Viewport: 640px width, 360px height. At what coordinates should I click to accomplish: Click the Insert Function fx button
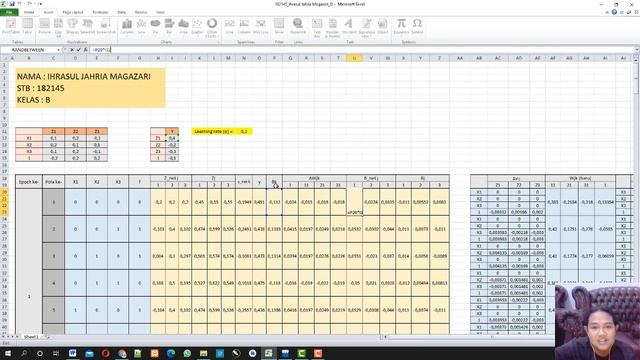click(x=85, y=50)
